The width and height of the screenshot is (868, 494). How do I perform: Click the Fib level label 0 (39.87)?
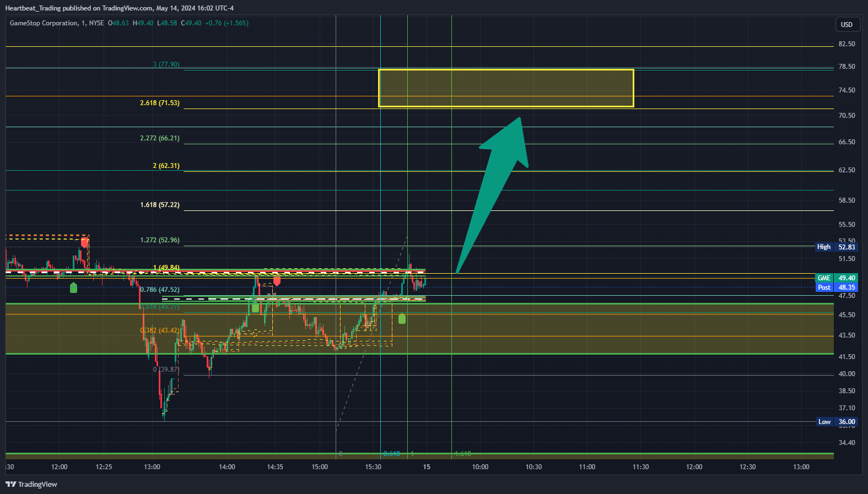(x=166, y=370)
